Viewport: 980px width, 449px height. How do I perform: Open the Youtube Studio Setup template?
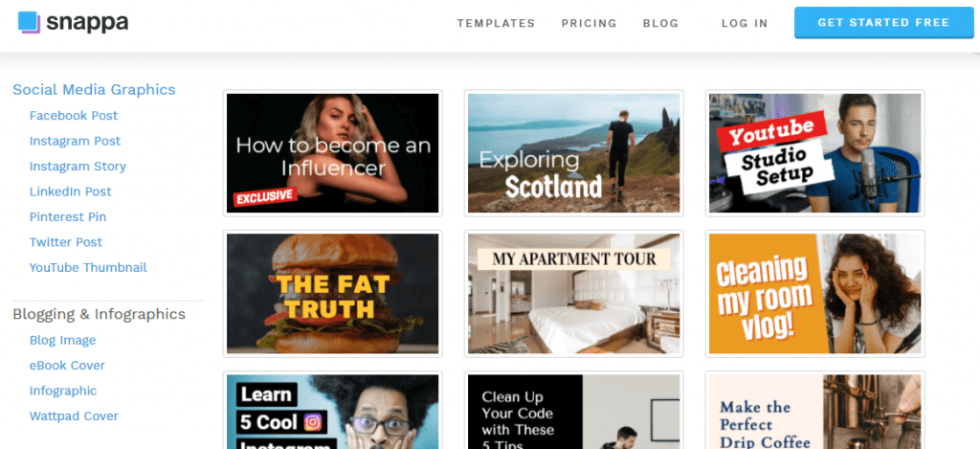click(x=815, y=153)
